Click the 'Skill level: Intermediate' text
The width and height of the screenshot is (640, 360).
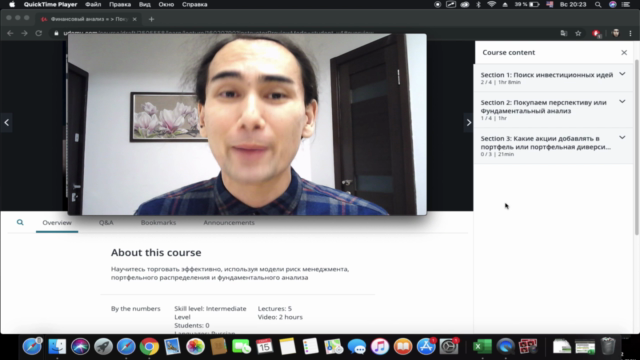(x=210, y=309)
